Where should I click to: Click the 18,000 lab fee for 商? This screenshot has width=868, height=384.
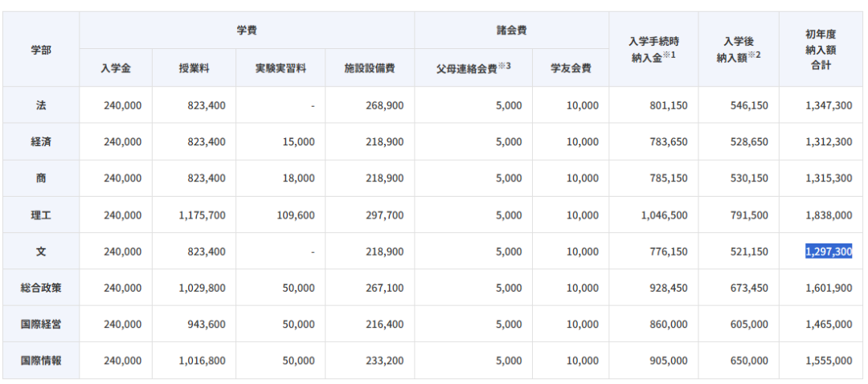298,178
